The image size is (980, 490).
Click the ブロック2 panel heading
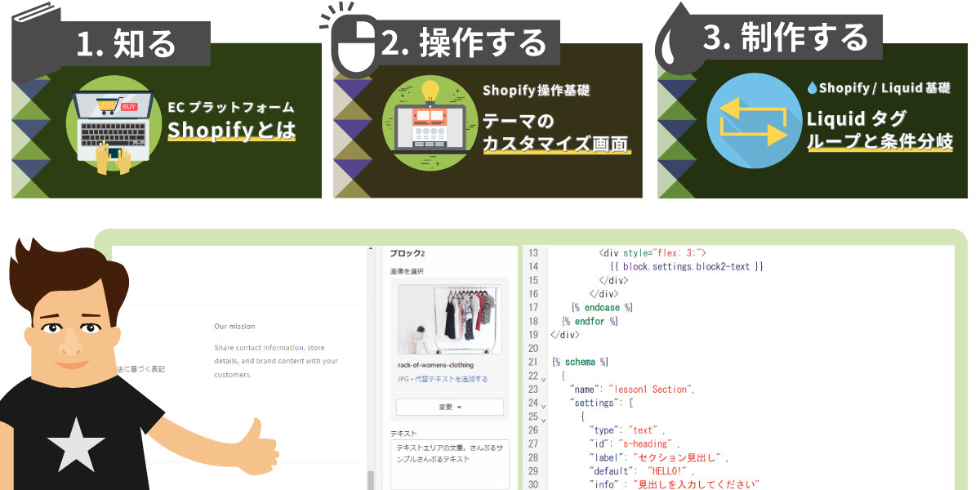point(408,254)
